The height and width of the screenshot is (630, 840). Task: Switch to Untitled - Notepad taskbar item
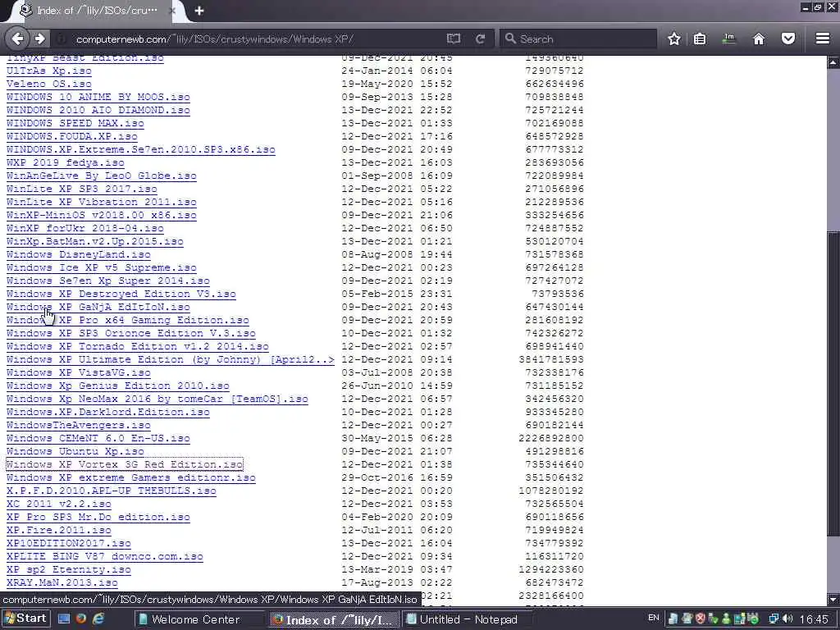[469, 619]
